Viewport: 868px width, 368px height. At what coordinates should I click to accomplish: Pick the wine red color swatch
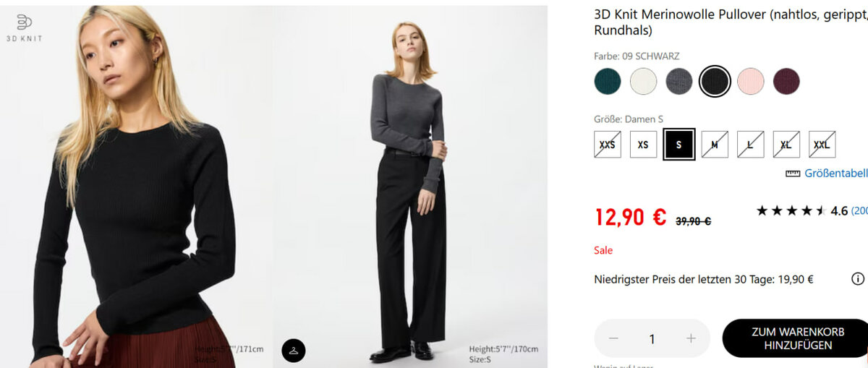[786, 82]
